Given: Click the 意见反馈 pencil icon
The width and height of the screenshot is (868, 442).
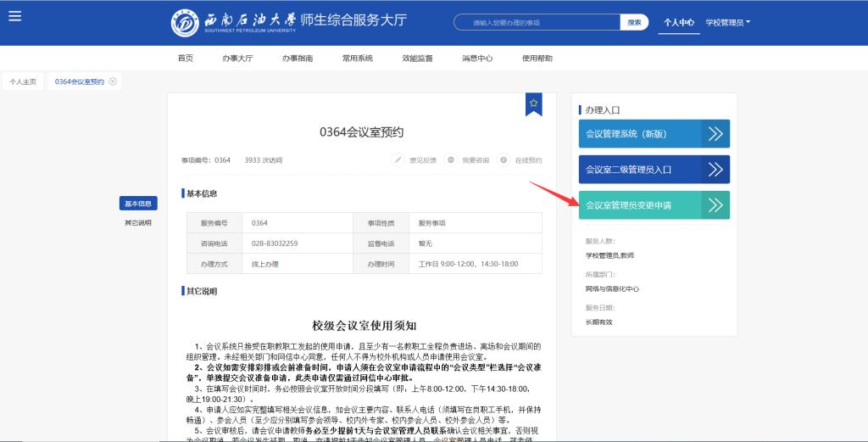Looking at the screenshot, I should (398, 159).
